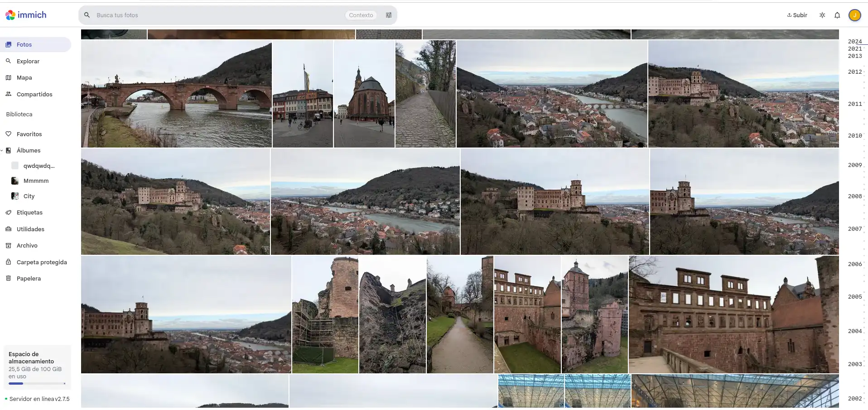Open the Mmmmm album
Screen dimensions: 868x410
click(x=36, y=181)
